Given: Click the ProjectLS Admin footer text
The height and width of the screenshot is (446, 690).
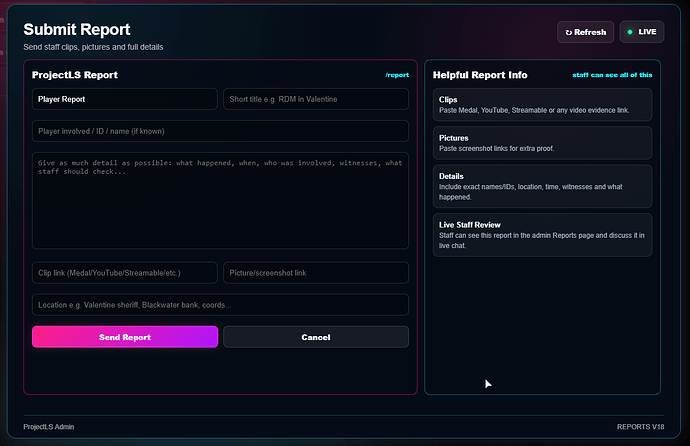Looking at the screenshot, I should 49,427.
